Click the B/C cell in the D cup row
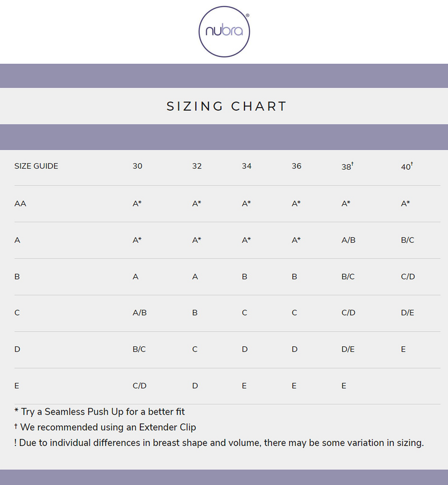Image resolution: width=448 pixels, height=485 pixels. coord(139,349)
